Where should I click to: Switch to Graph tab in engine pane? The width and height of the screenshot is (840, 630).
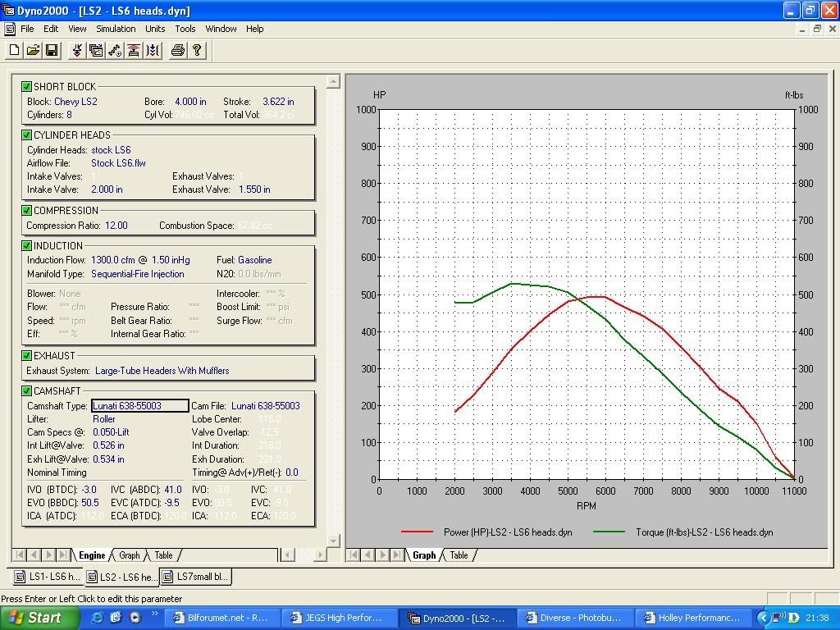point(129,555)
